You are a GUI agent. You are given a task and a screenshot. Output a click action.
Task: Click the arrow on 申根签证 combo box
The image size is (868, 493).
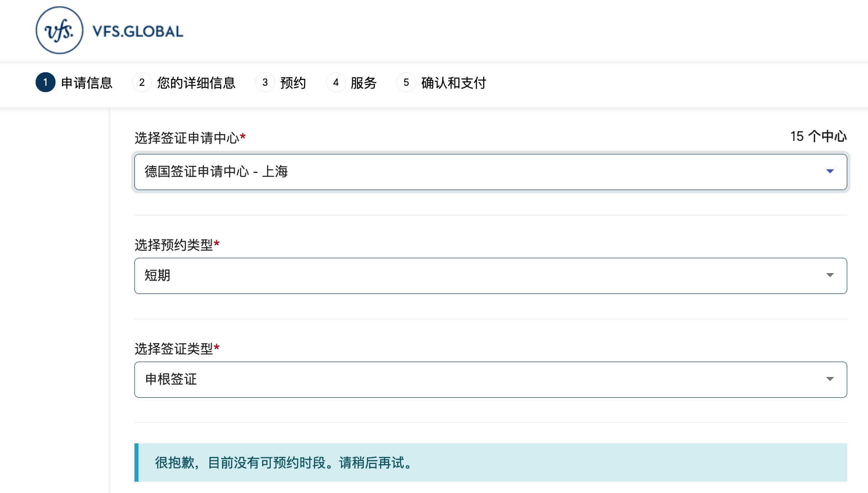(x=830, y=379)
